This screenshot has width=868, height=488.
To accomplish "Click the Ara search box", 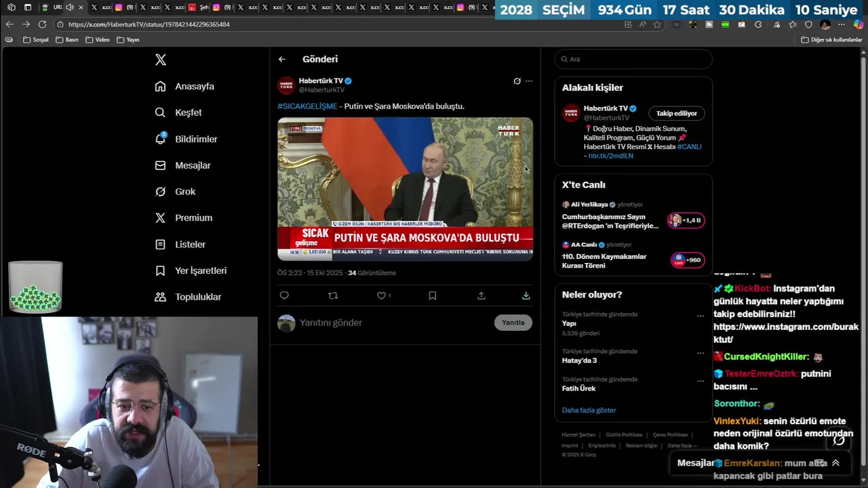I will [x=633, y=59].
